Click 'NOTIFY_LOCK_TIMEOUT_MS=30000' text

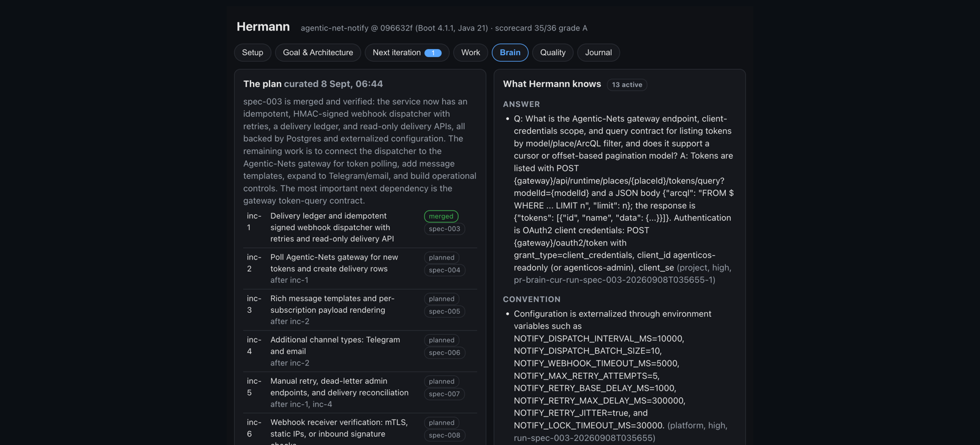(x=589, y=425)
